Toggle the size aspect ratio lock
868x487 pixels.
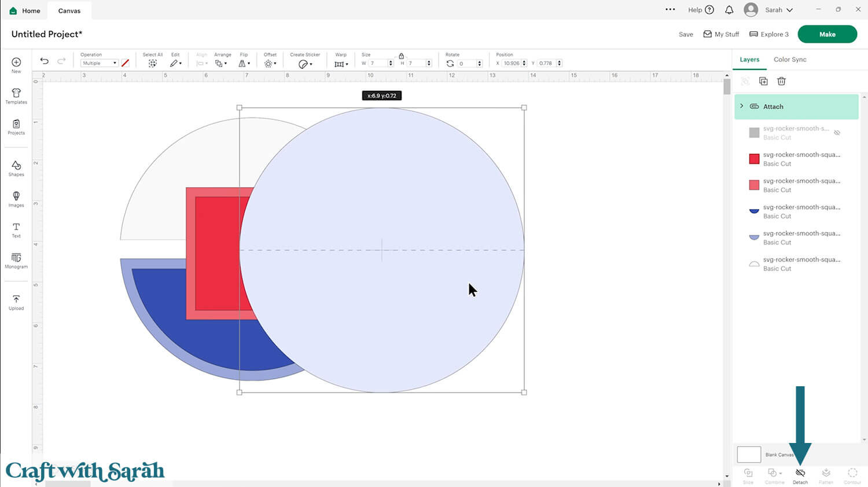401,56
